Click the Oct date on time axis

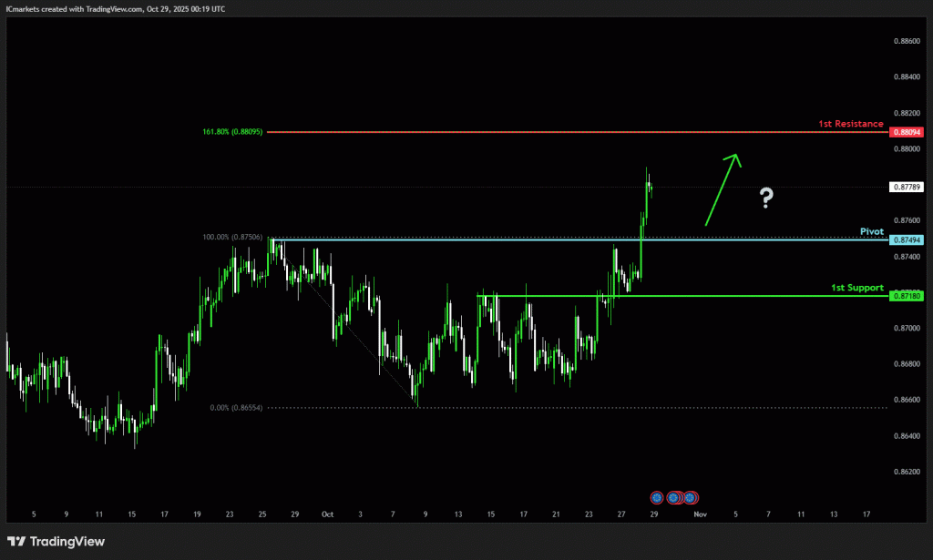click(x=327, y=514)
